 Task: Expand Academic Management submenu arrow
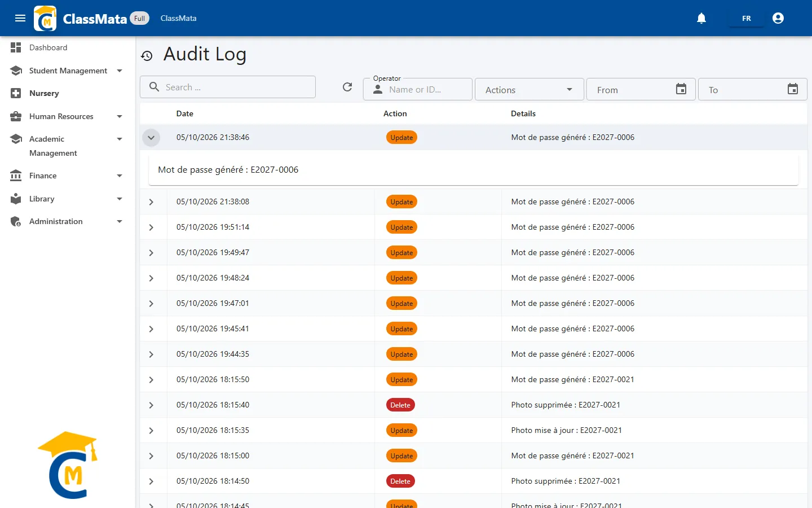click(x=120, y=139)
